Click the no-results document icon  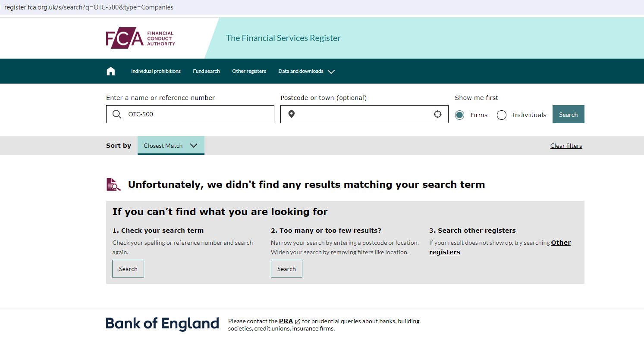click(x=113, y=184)
